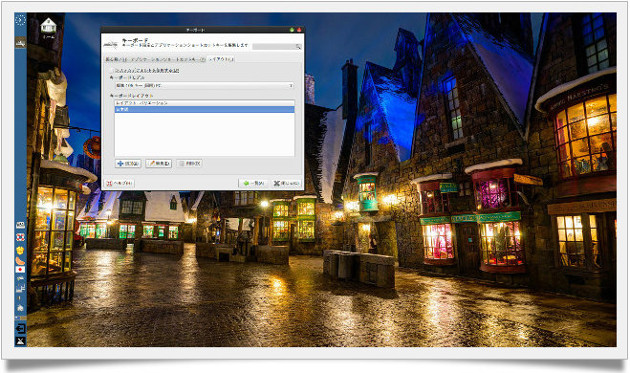Switch to the first Behavior tab

click(x=117, y=59)
